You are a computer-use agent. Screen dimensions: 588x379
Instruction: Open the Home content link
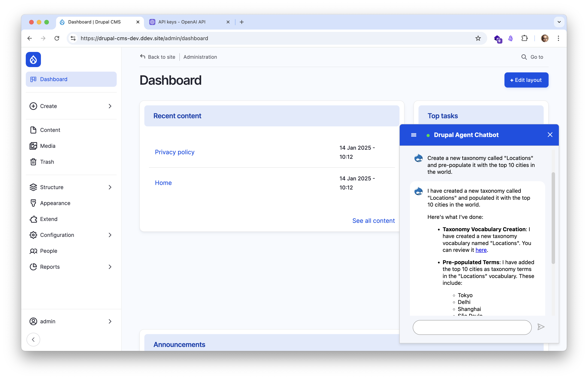pos(163,183)
